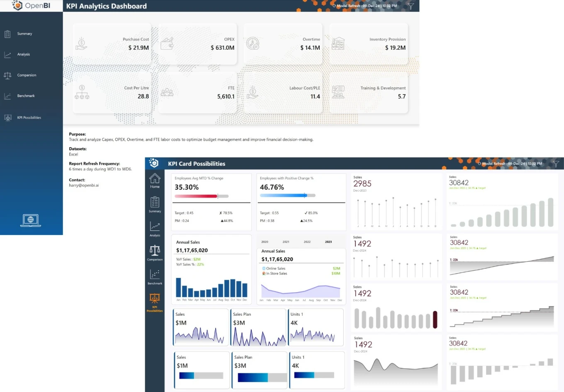
Task: Select the 2023 year tab
Action: pyautogui.click(x=328, y=242)
